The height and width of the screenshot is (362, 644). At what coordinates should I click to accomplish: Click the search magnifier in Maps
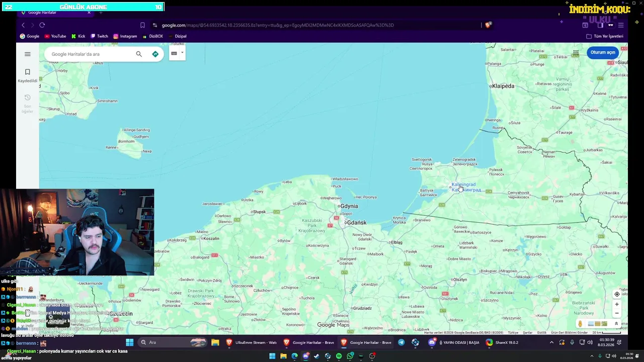(139, 54)
